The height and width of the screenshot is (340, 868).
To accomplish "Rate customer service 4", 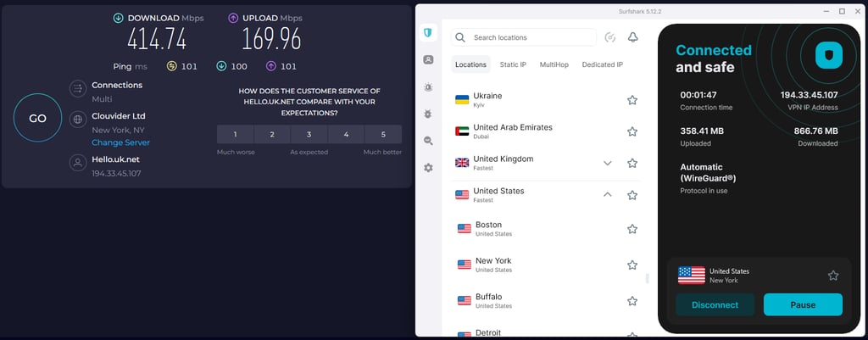I will (346, 135).
